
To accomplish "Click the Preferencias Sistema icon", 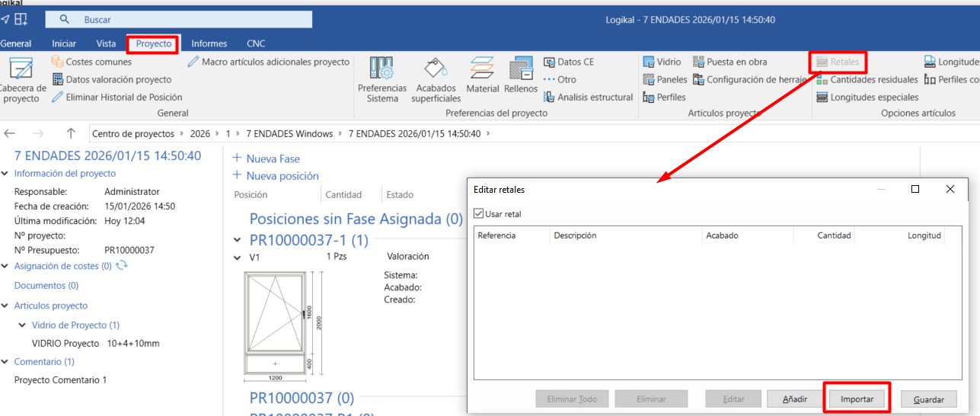I will coord(381,69).
